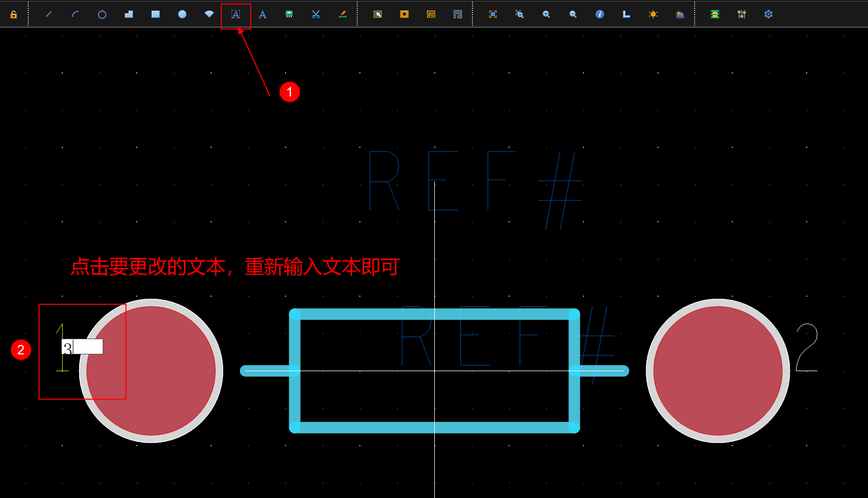Select the ruler measurement tool
The width and height of the screenshot is (868, 498).
coord(627,15)
